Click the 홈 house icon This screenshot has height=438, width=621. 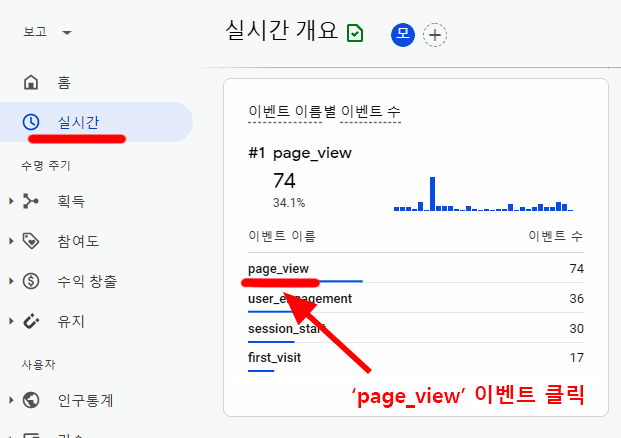point(31,82)
